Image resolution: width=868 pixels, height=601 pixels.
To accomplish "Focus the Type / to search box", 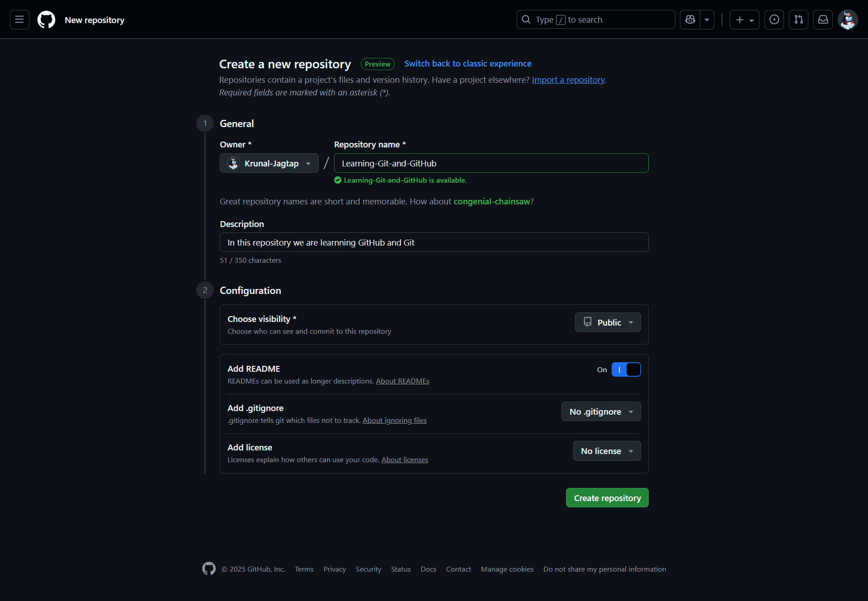I will pos(596,19).
